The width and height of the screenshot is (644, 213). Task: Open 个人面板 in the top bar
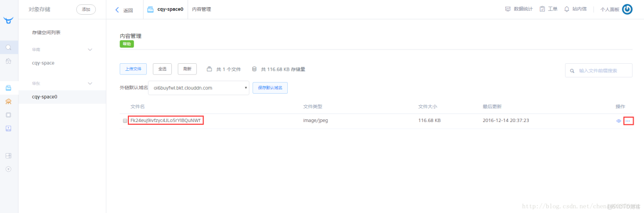[x=610, y=9]
